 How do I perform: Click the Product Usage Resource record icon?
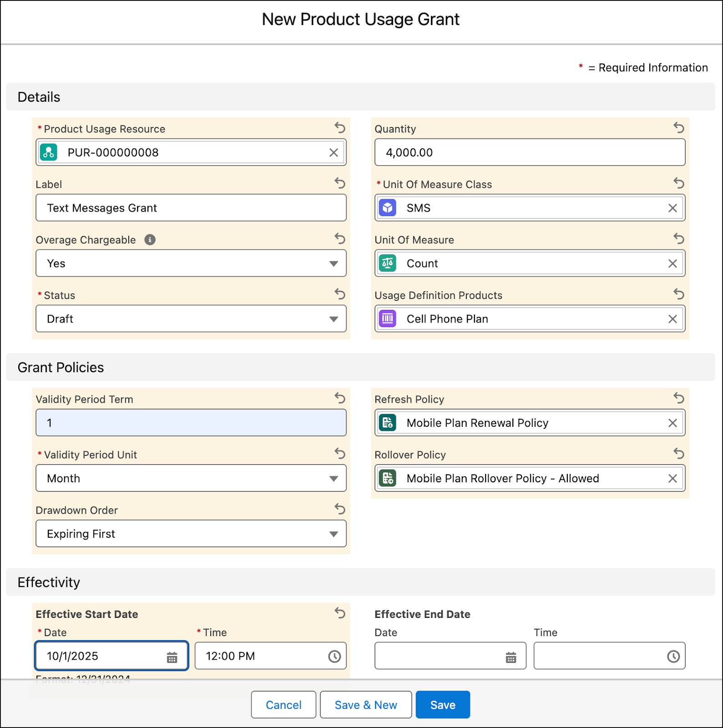(x=49, y=152)
